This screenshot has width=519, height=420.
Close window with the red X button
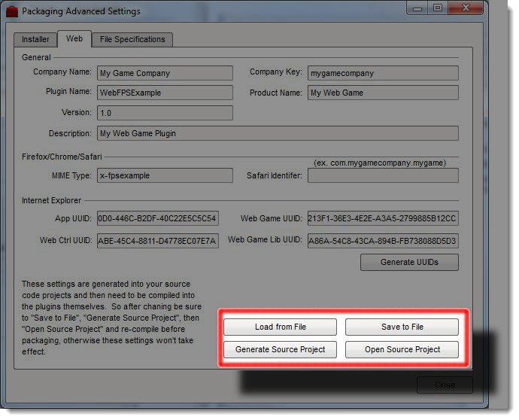[x=466, y=8]
